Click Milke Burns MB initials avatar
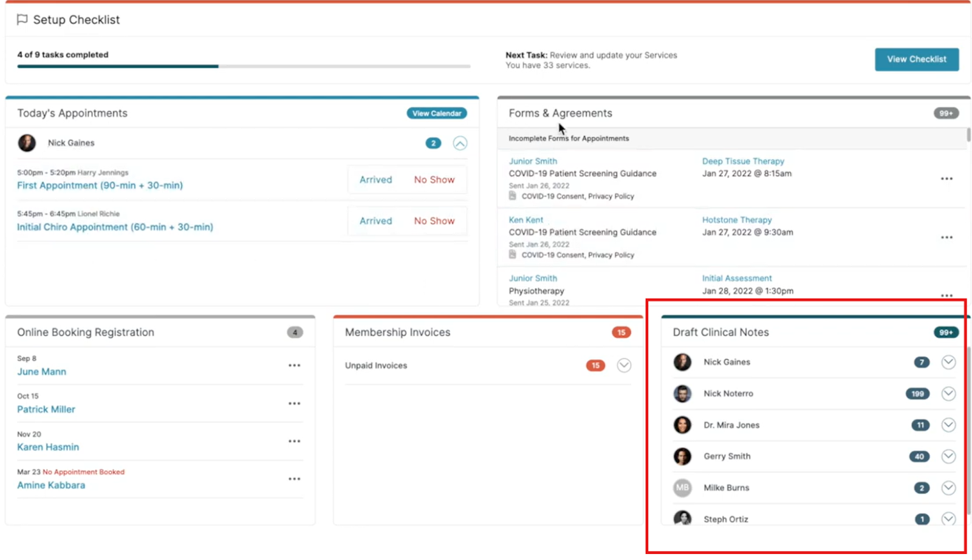This screenshot has height=560, width=972. coord(682,488)
